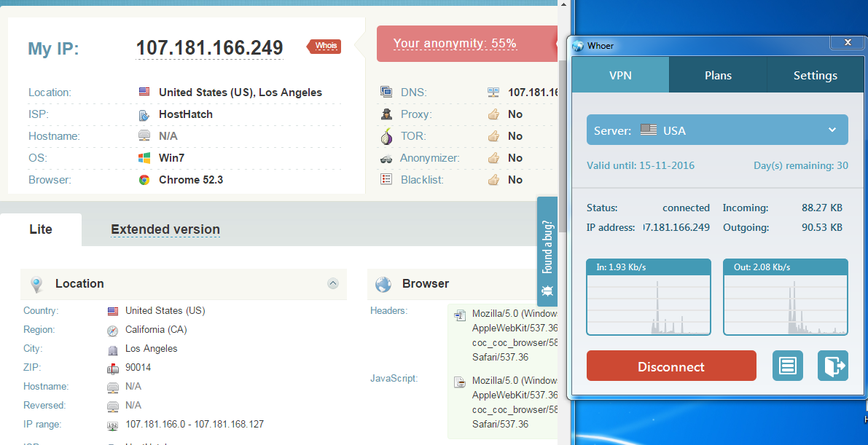Viewport: 868px width, 445px height.
Task: Click the 'Day(s) remaining: 30' text
Action: [x=800, y=165]
